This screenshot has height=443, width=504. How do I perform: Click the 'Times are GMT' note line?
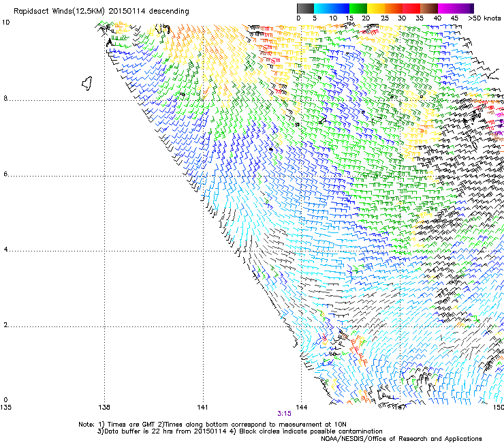pos(212,425)
